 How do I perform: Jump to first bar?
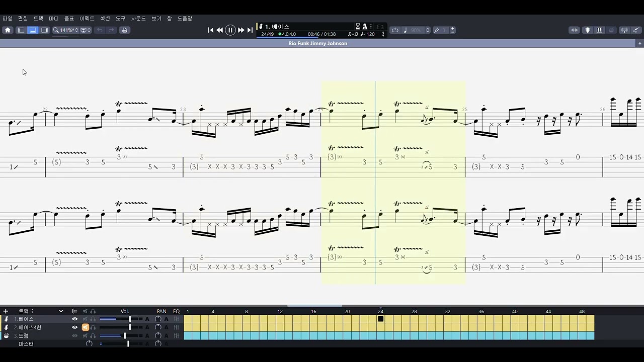tap(211, 30)
